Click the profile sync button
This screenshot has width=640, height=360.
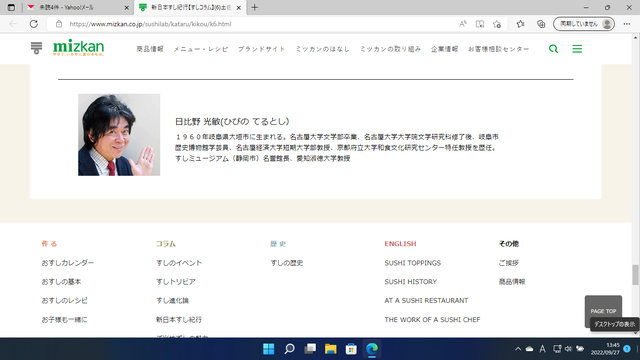click(584, 24)
